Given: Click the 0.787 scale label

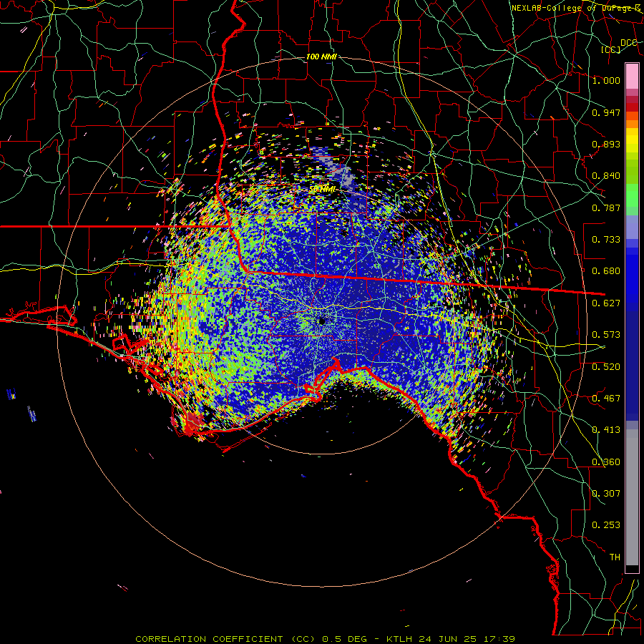Looking at the screenshot, I should (606, 208).
